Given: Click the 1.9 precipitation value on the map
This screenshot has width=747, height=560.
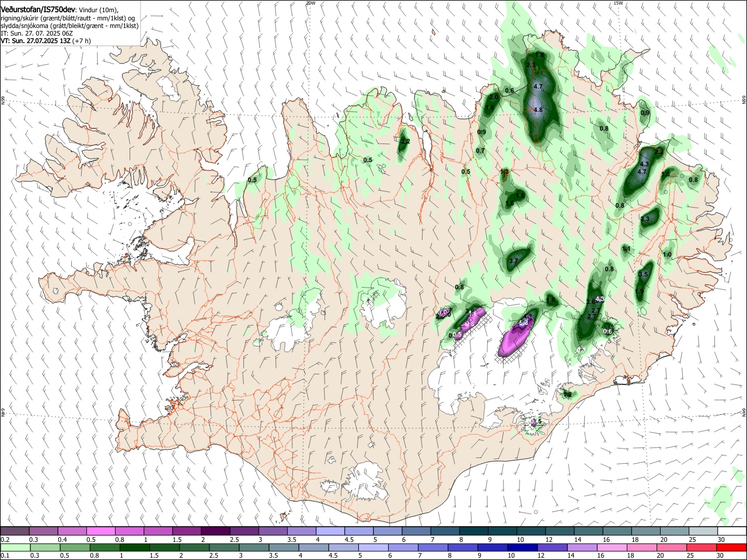Looking at the screenshot, I should pos(640,292).
